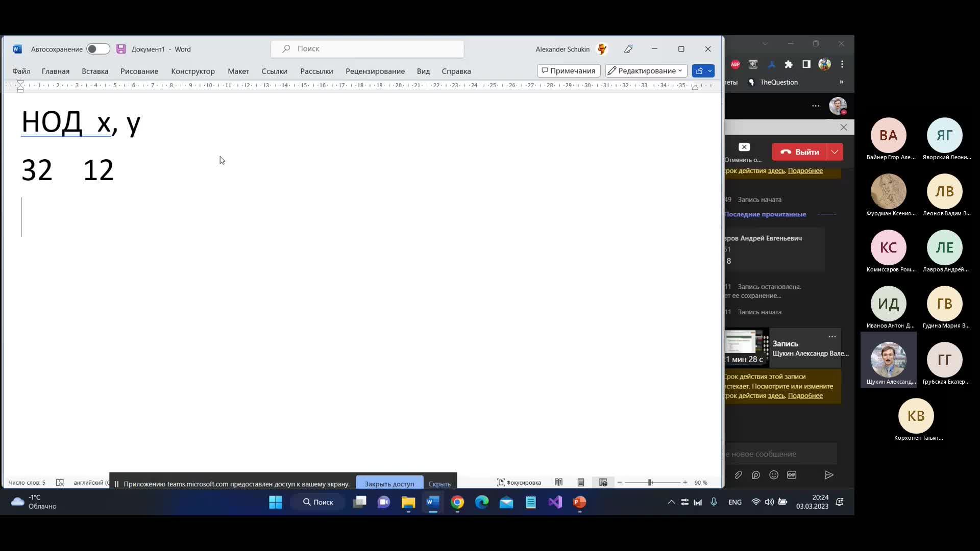980x551 pixels.
Task: Click the Отменить stop-sharing icon in Teams
Action: point(744,147)
